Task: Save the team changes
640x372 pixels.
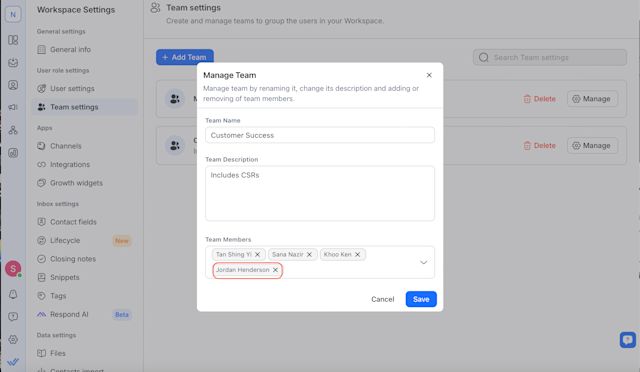Action: (x=421, y=299)
